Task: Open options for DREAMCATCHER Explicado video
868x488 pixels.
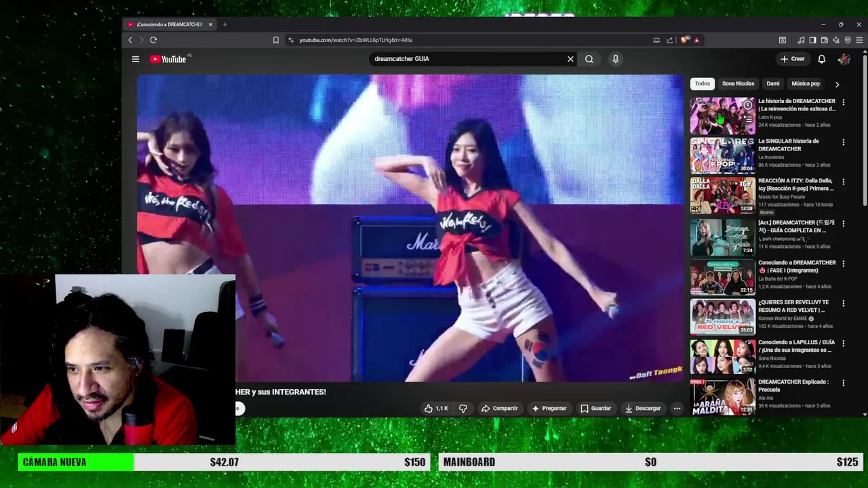Action: (844, 383)
